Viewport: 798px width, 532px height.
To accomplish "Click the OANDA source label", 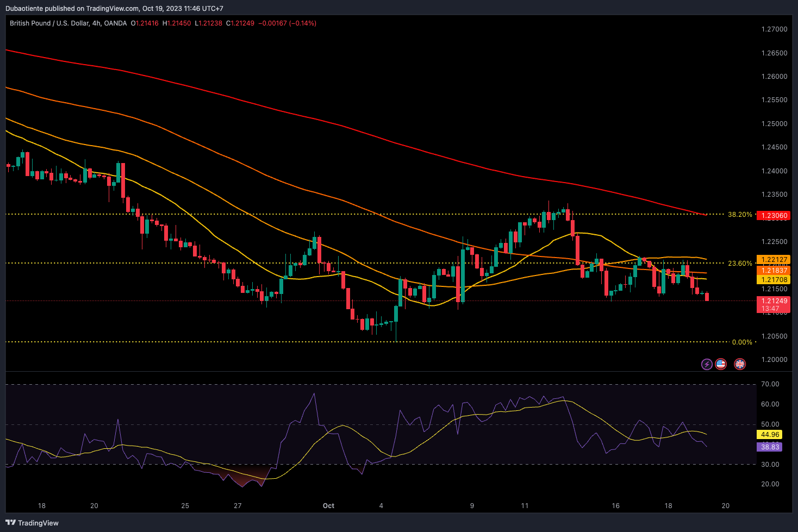I will [x=115, y=23].
